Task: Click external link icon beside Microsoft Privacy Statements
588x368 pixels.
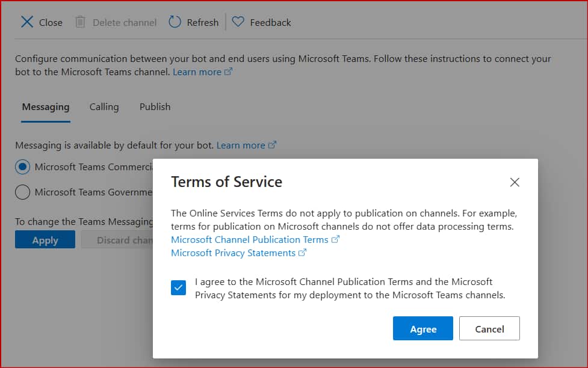Action: [303, 253]
